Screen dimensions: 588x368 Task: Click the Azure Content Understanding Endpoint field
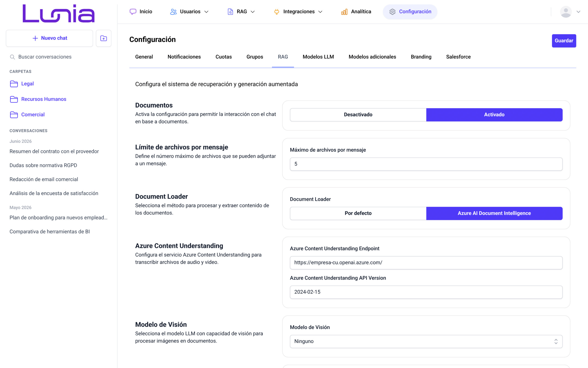pos(426,263)
